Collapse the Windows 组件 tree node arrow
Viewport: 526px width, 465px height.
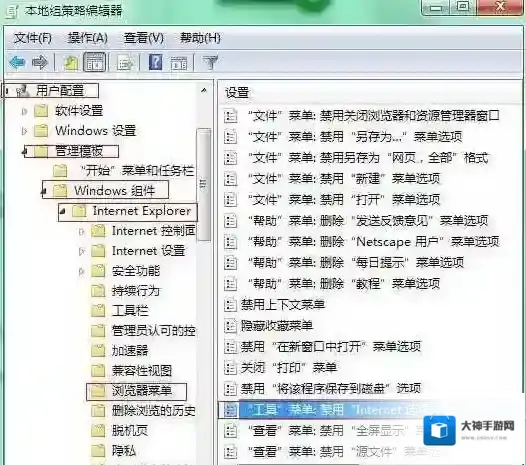pyautogui.click(x=44, y=192)
